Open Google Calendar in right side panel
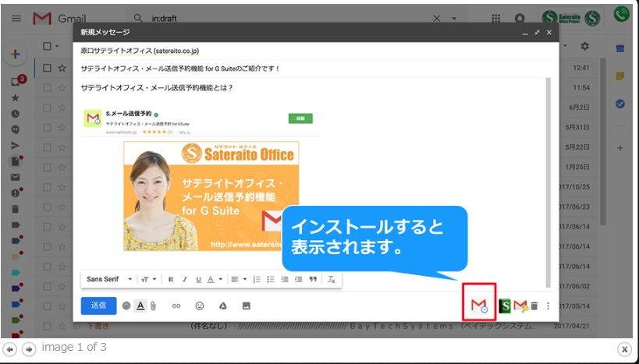 [620, 48]
